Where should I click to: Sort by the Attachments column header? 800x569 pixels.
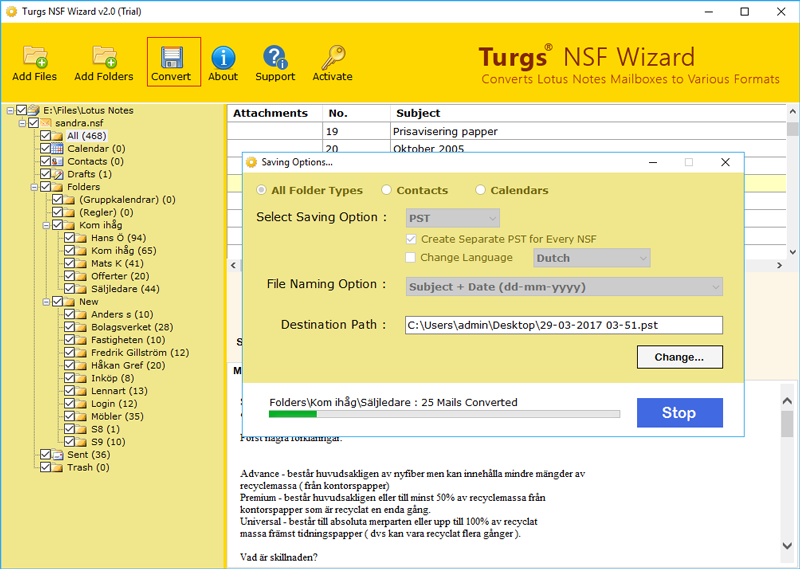coord(275,113)
